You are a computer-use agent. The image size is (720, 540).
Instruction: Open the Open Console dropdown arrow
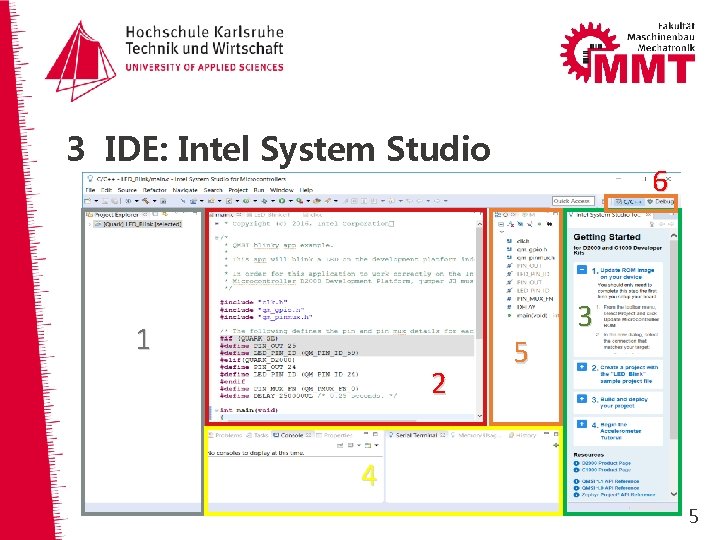coord(376,445)
